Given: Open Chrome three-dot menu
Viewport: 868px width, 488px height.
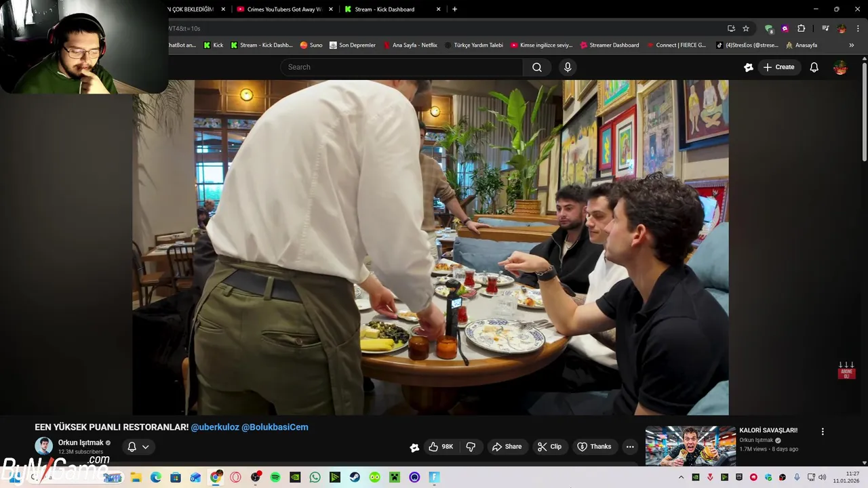Looking at the screenshot, I should [x=858, y=28].
